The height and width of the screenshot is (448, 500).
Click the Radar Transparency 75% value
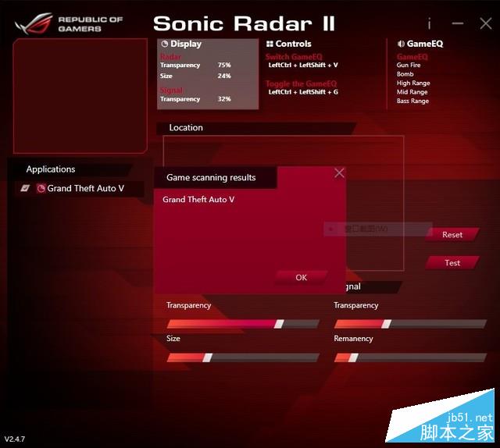tap(224, 65)
